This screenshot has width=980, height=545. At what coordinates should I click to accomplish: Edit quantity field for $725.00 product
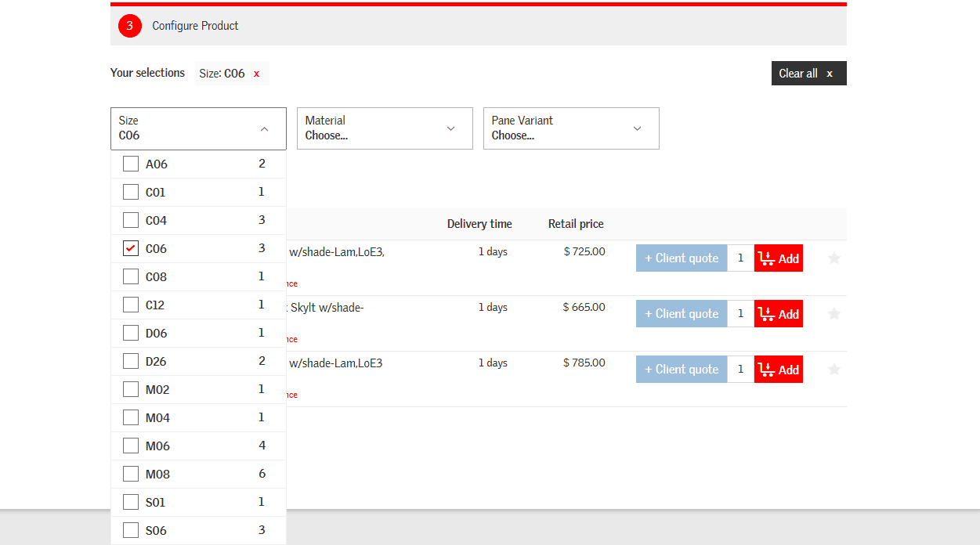[740, 258]
